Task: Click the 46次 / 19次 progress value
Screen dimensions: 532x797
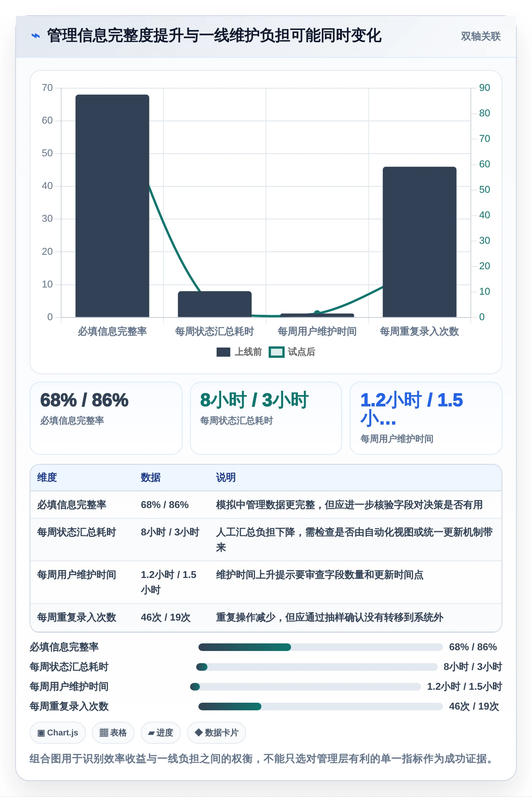Action: click(474, 707)
